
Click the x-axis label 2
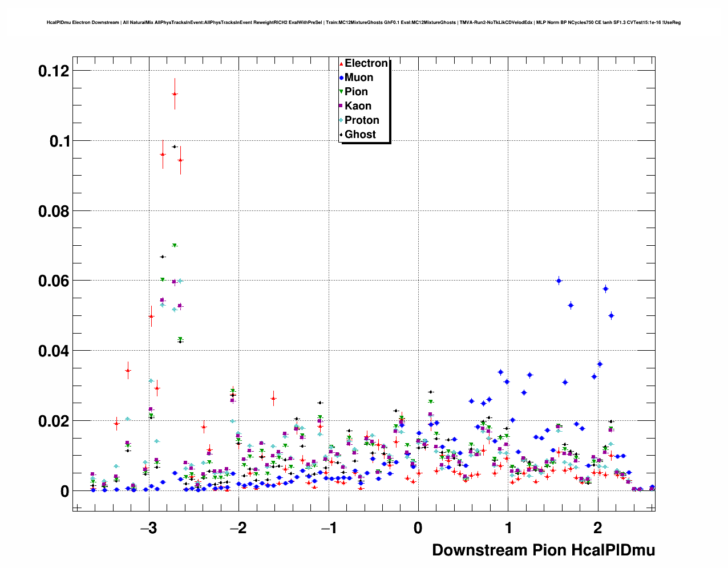[x=598, y=528]
